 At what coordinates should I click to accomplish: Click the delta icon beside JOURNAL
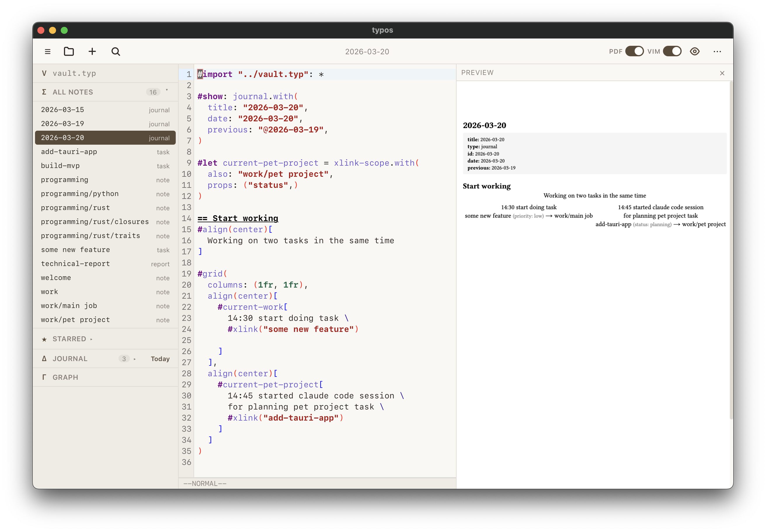tap(44, 358)
